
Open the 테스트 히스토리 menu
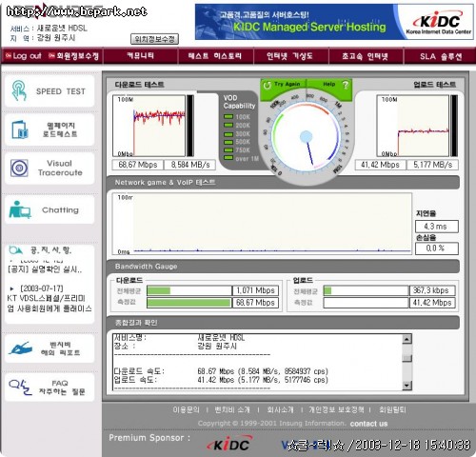pyautogui.click(x=215, y=56)
